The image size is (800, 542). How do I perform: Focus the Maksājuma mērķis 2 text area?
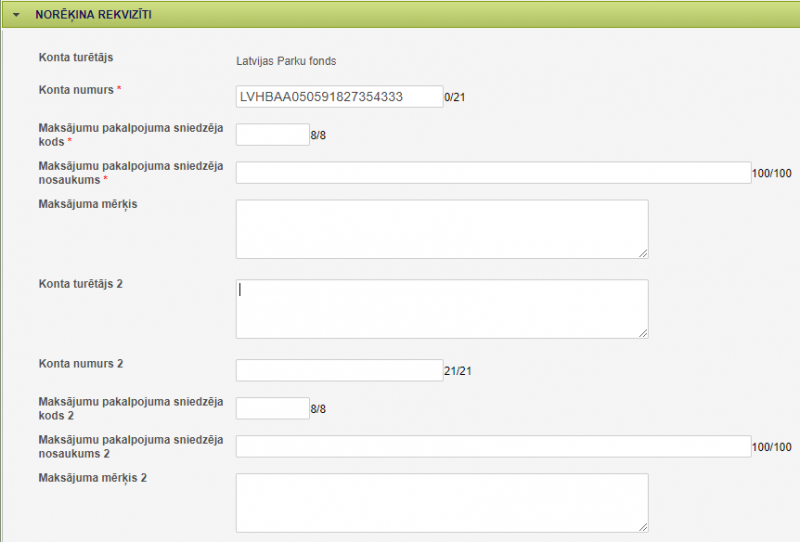[441, 502]
